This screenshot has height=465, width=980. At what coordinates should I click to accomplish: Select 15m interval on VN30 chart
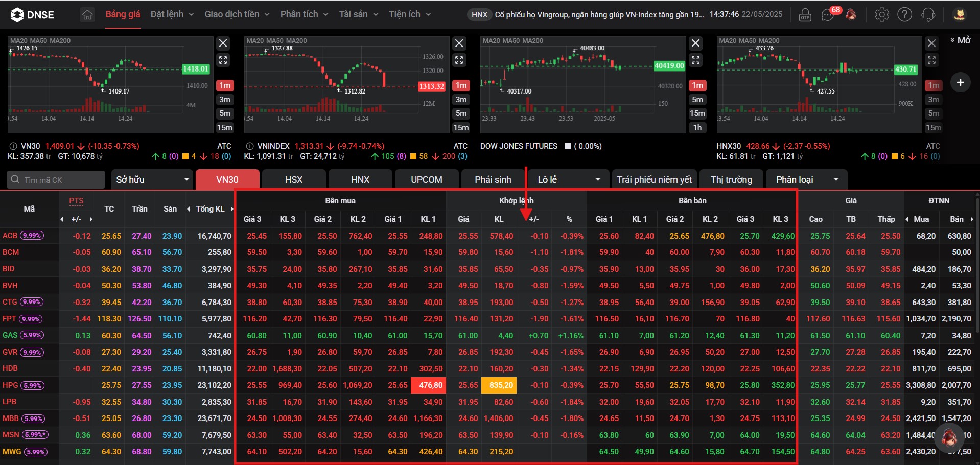(x=225, y=128)
